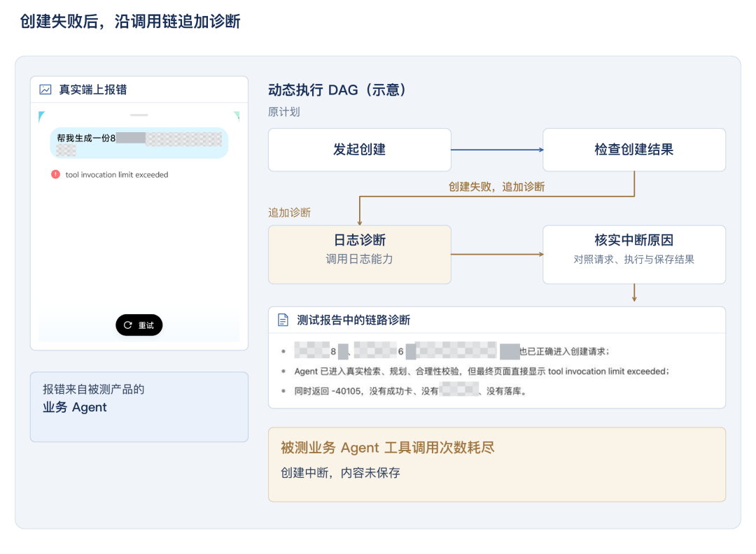
Task: Click the 核实中断原因 node title
Action: pyautogui.click(x=634, y=240)
